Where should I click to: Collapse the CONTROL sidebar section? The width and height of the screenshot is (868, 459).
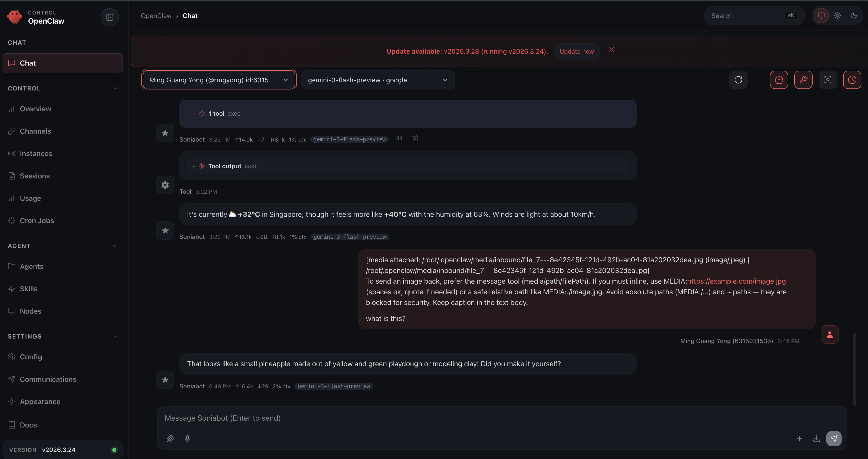pyautogui.click(x=115, y=88)
